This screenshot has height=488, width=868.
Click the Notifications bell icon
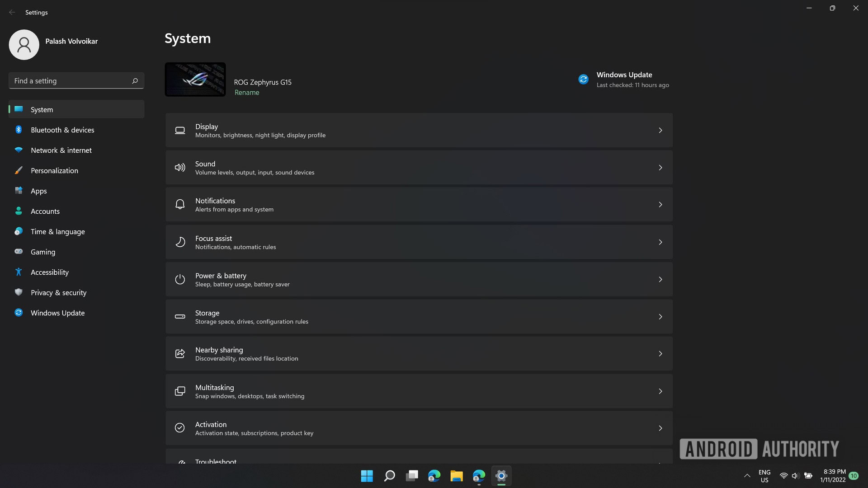pos(180,205)
